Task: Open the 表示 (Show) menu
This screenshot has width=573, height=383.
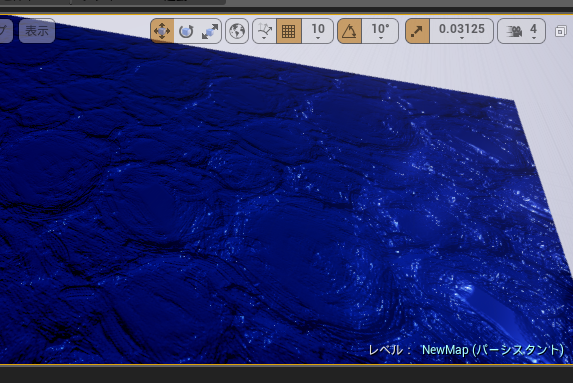Action: tap(37, 31)
